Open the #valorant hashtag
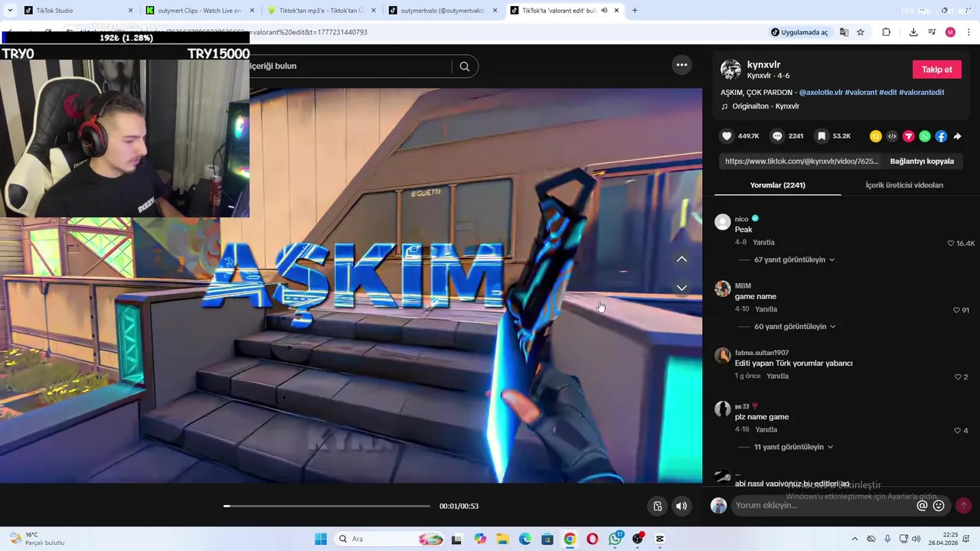The height and width of the screenshot is (551, 980). (x=861, y=92)
